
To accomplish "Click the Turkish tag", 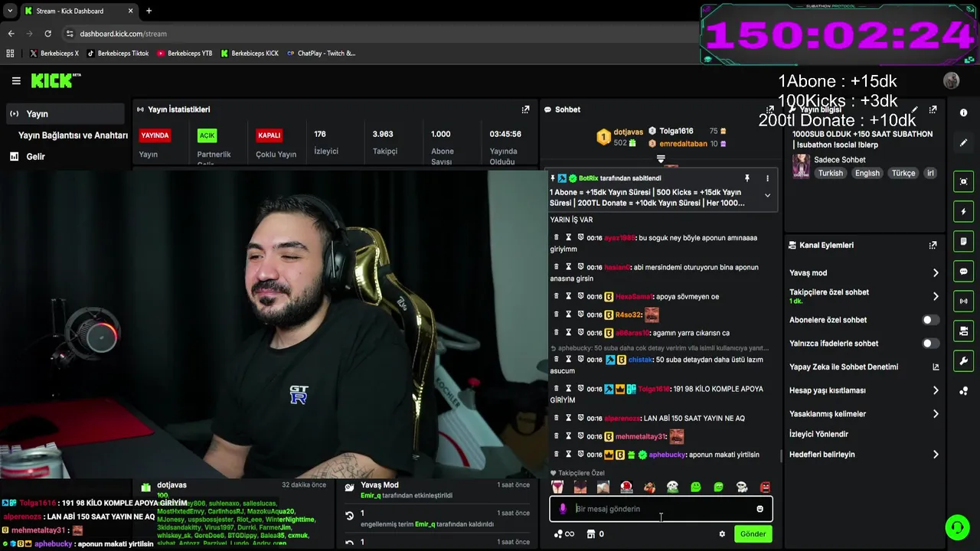I will (x=830, y=173).
